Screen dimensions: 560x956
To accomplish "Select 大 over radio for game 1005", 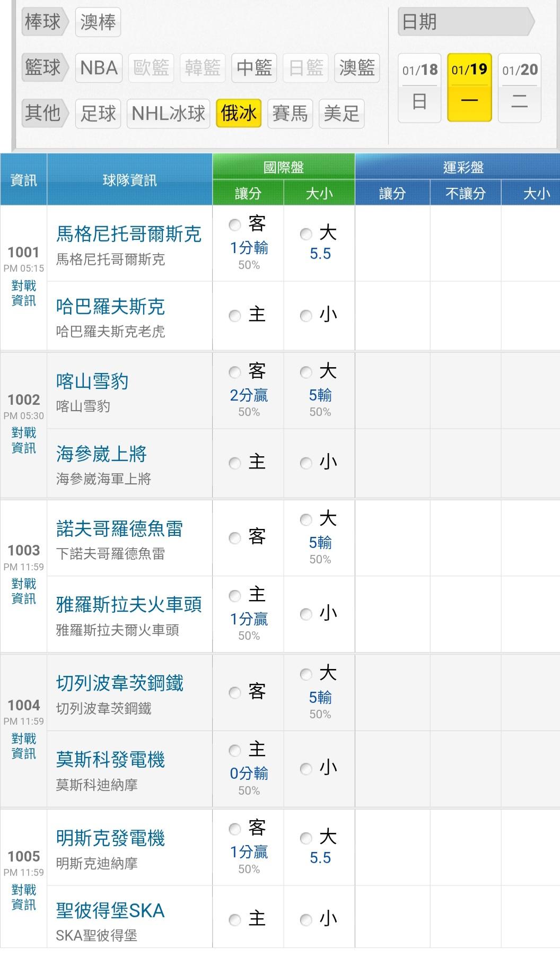I will (306, 838).
